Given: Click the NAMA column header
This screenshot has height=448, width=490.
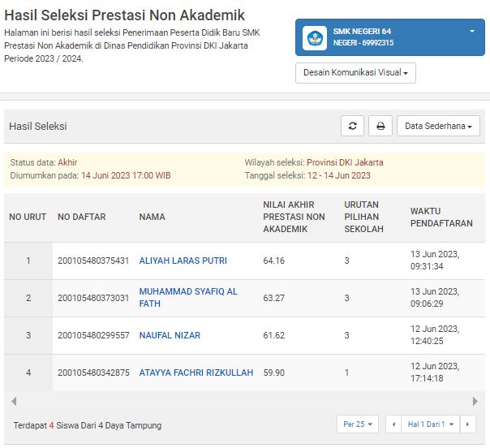Looking at the screenshot, I should [x=152, y=217].
